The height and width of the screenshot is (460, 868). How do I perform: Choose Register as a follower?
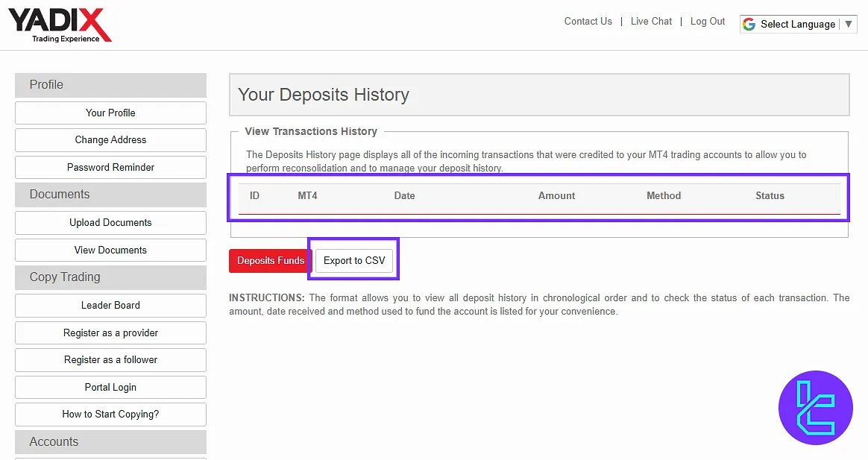pyautogui.click(x=110, y=360)
